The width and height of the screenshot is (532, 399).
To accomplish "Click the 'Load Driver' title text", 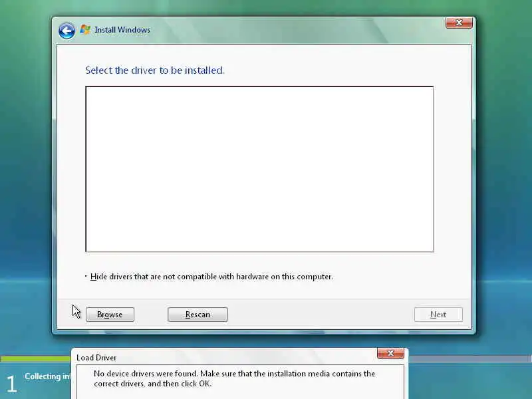I will point(96,358).
